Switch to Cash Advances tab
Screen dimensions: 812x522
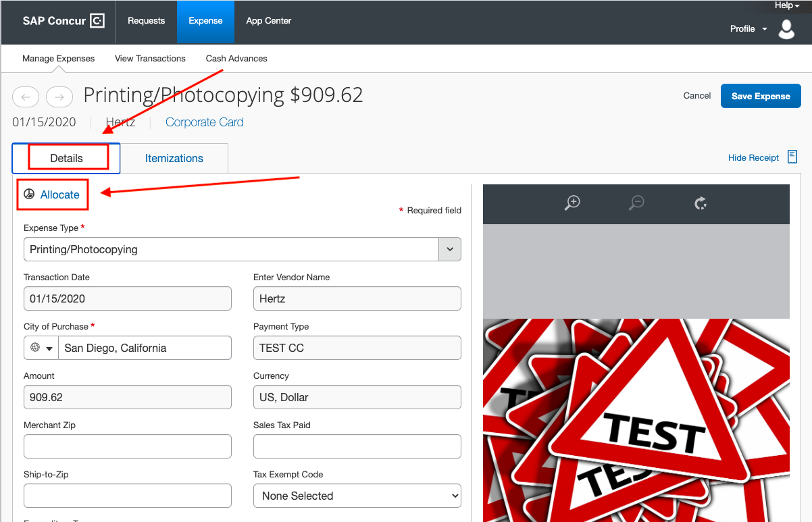coord(236,59)
